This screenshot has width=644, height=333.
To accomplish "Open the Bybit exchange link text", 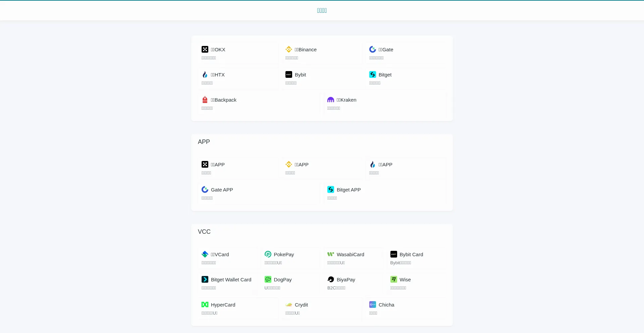I will [x=300, y=75].
